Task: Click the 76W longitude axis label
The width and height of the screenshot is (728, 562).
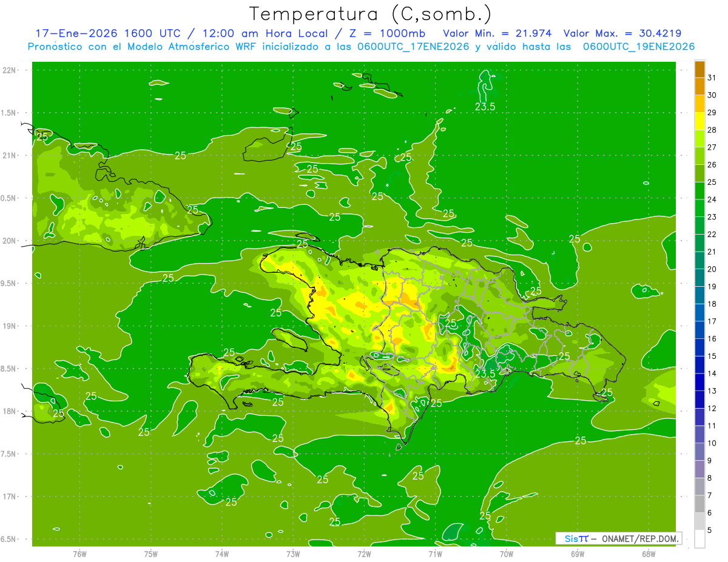Action: (x=80, y=554)
